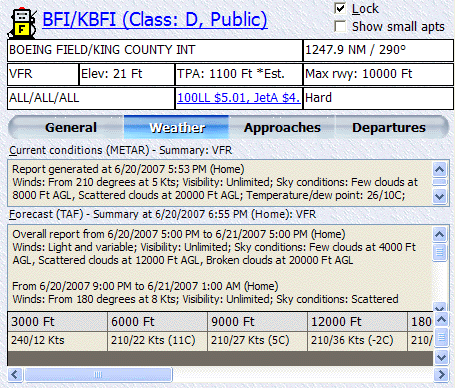The width and height of the screenshot is (456, 388).
Task: Click the fuel pump airport icon
Action: pos(23,23)
